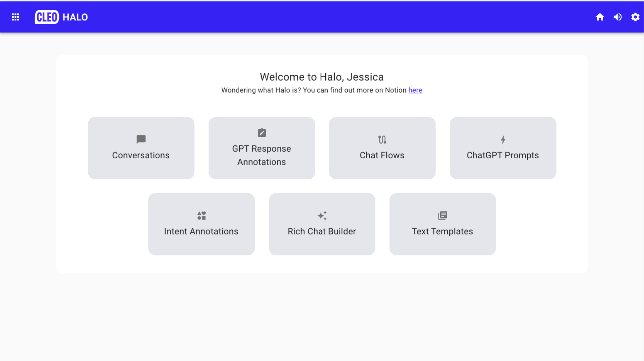Click the ChatGPT Prompts lightning bolt icon
644x361 pixels.
[503, 139]
